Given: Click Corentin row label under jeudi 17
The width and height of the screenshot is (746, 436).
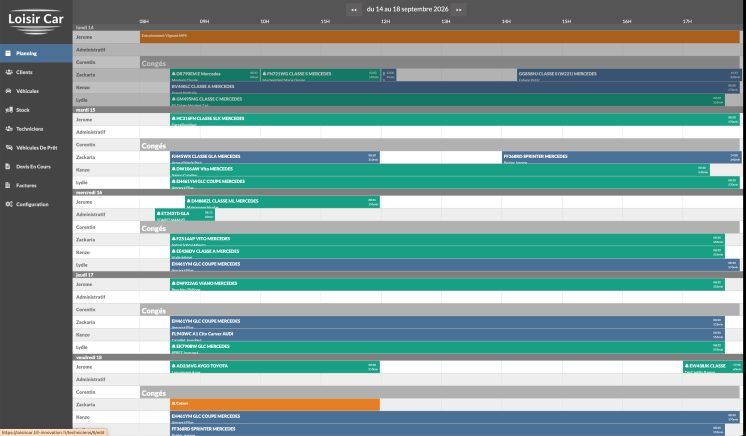Looking at the screenshot, I should tap(86, 309).
